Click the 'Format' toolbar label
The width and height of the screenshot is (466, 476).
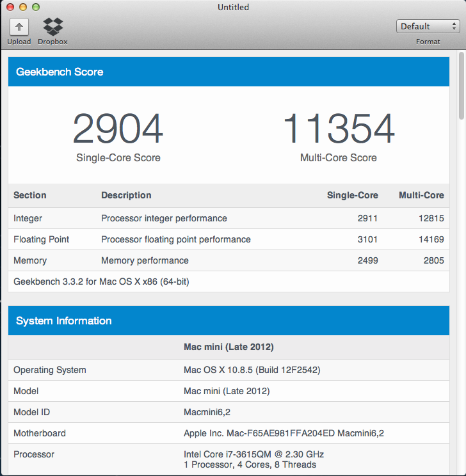click(428, 42)
